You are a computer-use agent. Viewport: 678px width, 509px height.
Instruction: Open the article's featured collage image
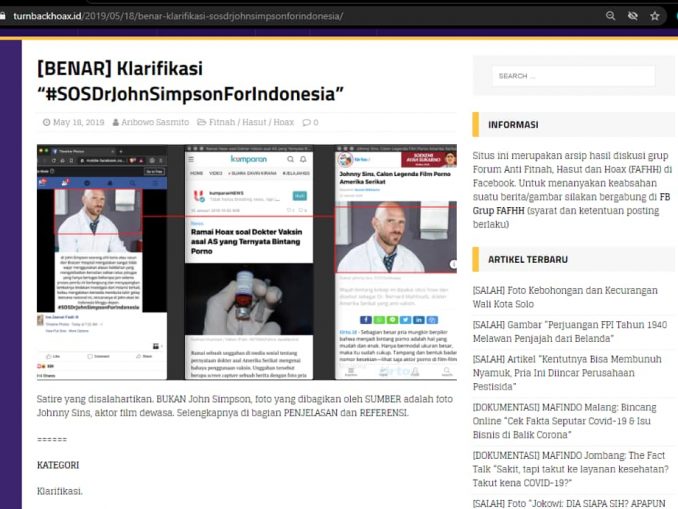[246, 262]
